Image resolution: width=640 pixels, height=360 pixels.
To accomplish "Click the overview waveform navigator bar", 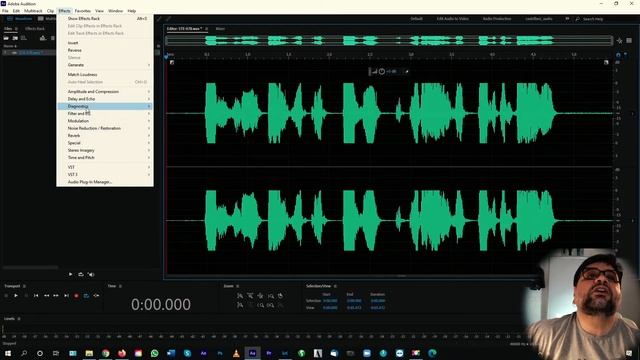I will coord(389,40).
